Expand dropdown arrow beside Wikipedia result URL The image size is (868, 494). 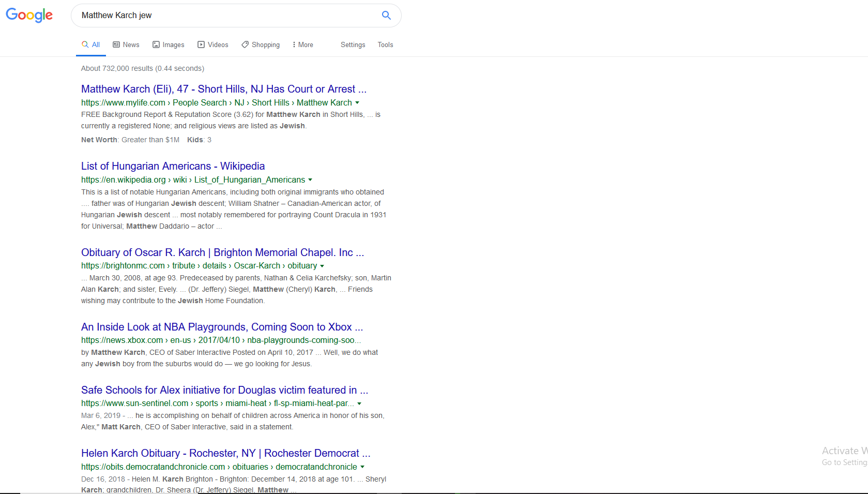tap(310, 180)
